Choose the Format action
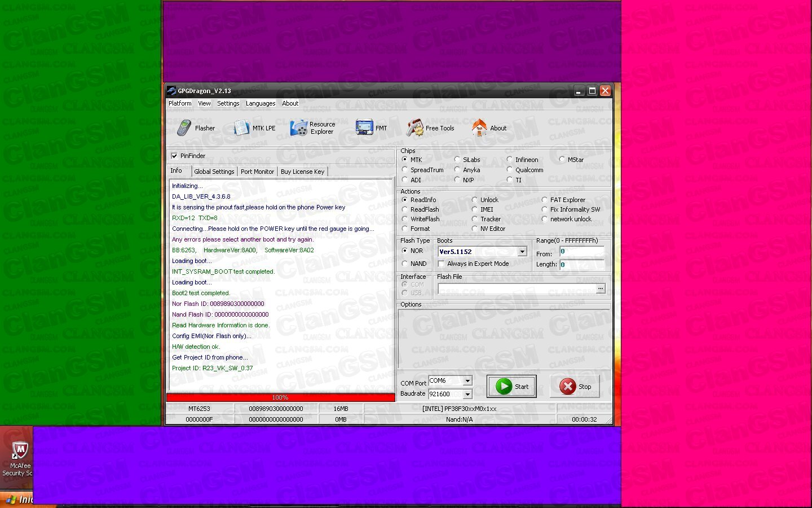Viewport: 812px width, 508px height. point(404,229)
